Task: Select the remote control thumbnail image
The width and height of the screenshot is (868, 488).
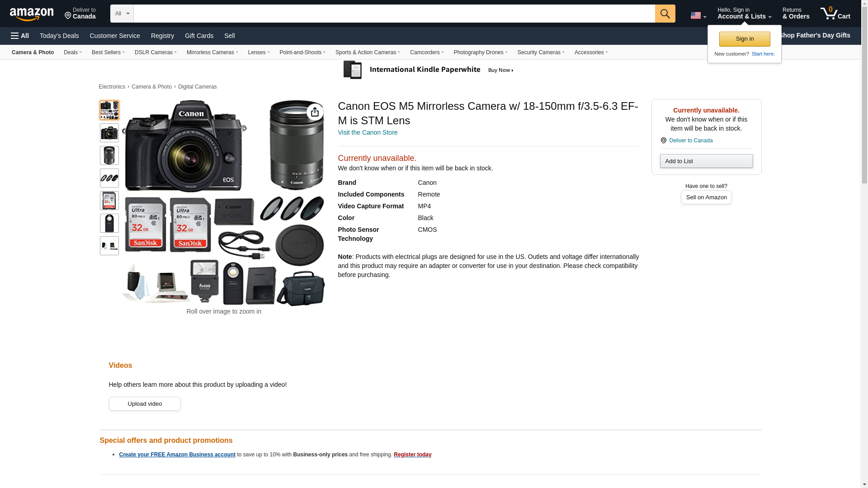Action: (109, 223)
